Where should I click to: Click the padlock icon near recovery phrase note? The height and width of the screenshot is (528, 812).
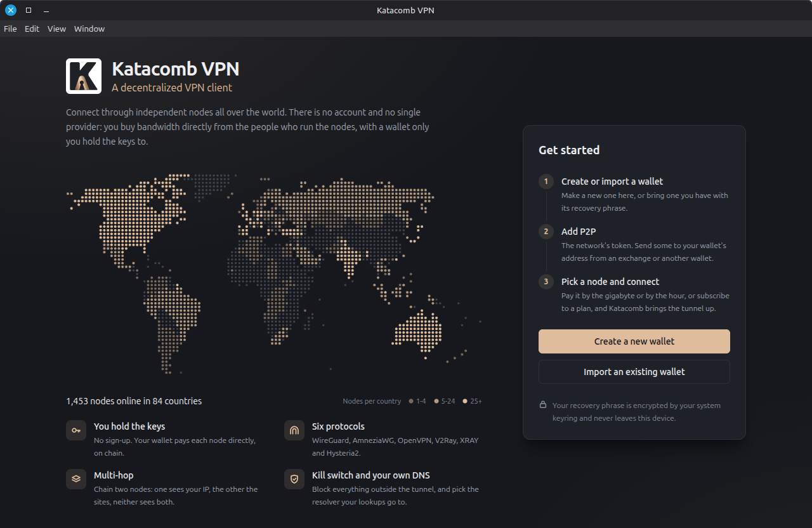pos(543,405)
